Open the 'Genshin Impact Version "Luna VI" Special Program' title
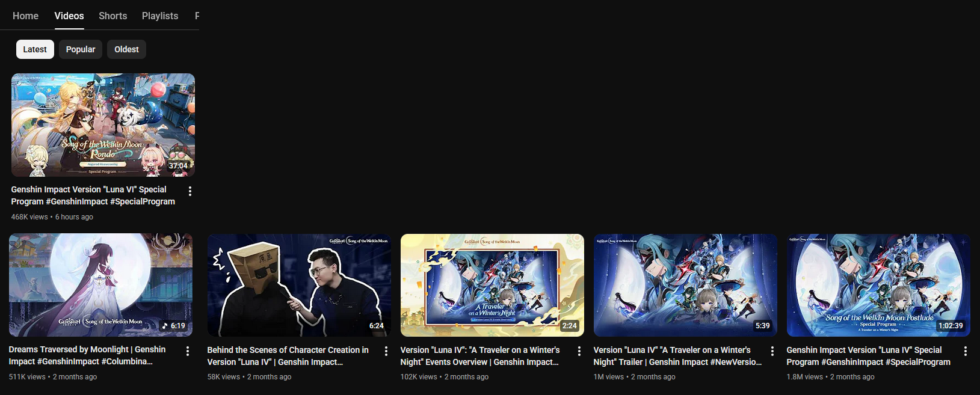This screenshot has width=980, height=395. 93,195
